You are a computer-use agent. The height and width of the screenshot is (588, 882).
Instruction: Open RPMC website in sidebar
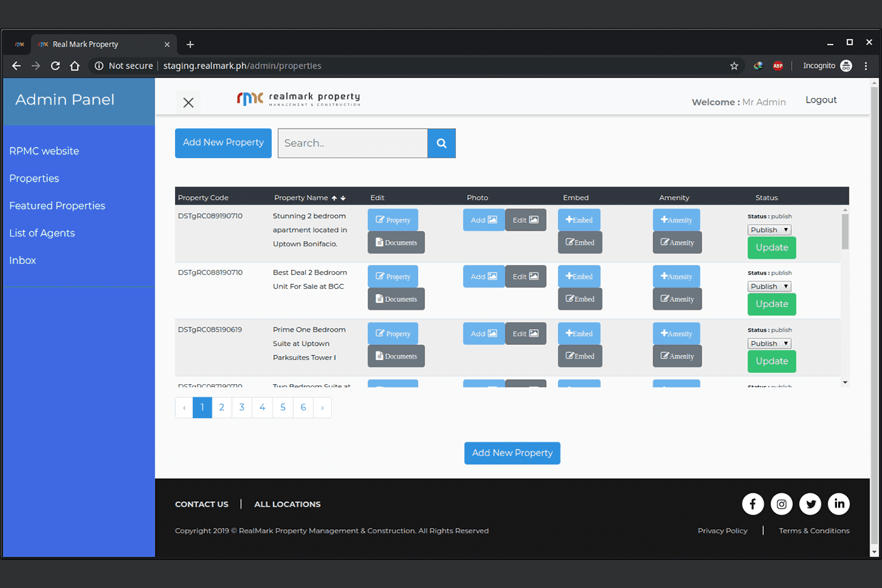(x=44, y=151)
